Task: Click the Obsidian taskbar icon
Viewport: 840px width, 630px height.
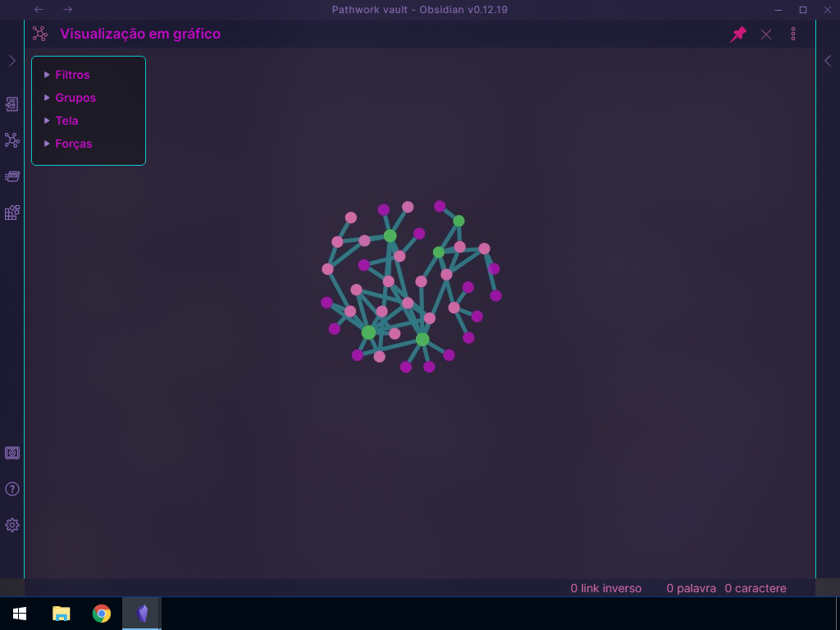Action: [x=142, y=614]
